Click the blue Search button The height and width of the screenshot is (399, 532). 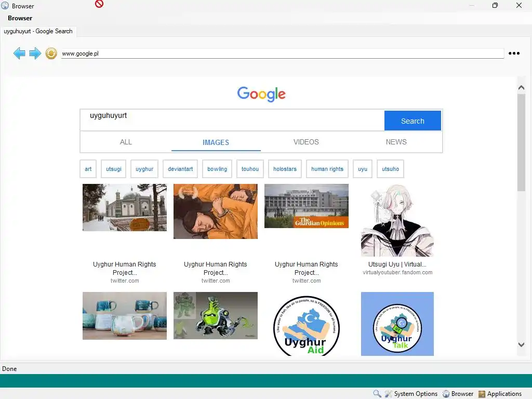coord(413,121)
